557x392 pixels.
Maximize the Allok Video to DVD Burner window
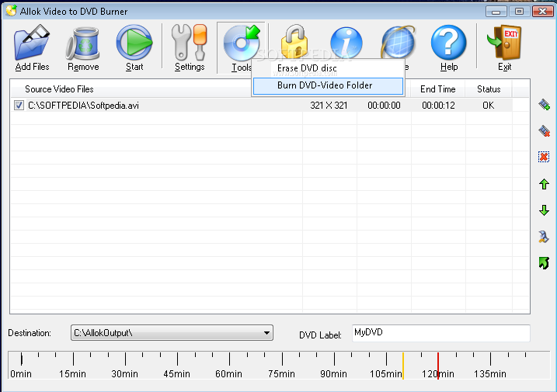click(x=519, y=12)
